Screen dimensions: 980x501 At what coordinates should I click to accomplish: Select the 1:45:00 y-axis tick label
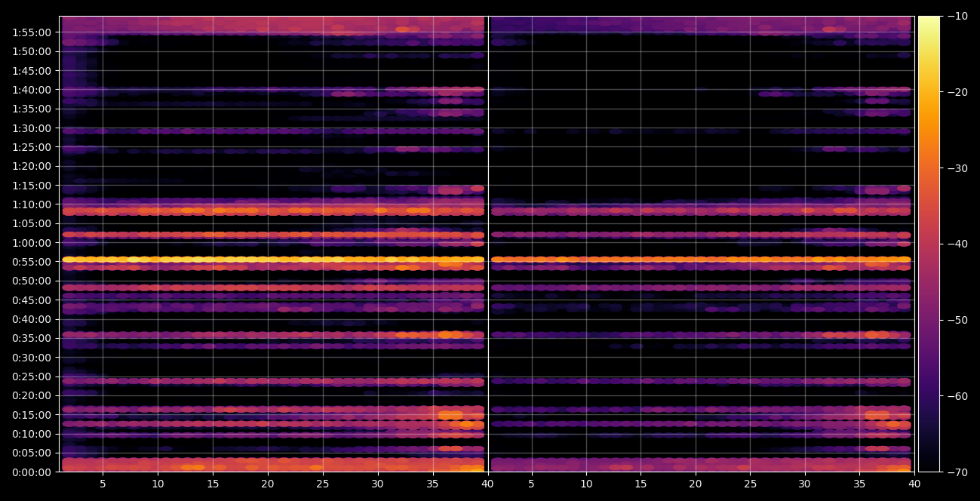[x=32, y=71]
